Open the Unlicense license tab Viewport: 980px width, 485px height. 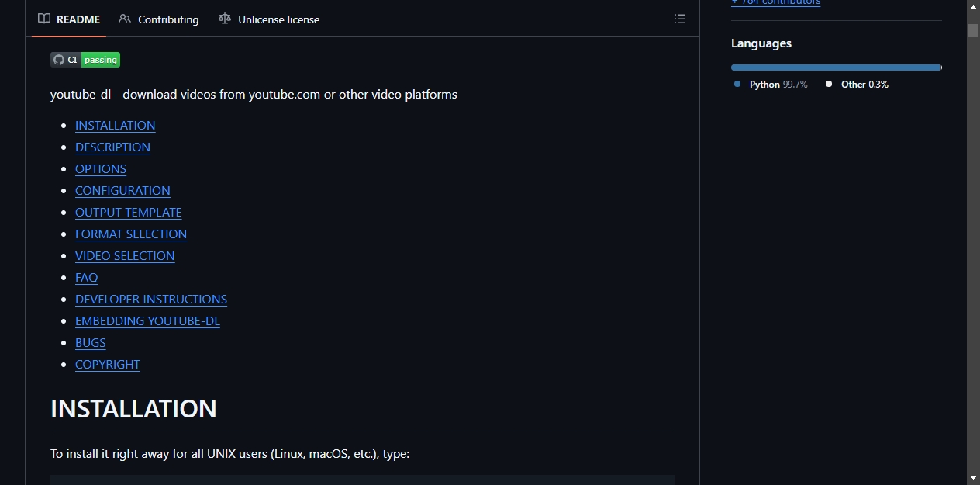[269, 19]
